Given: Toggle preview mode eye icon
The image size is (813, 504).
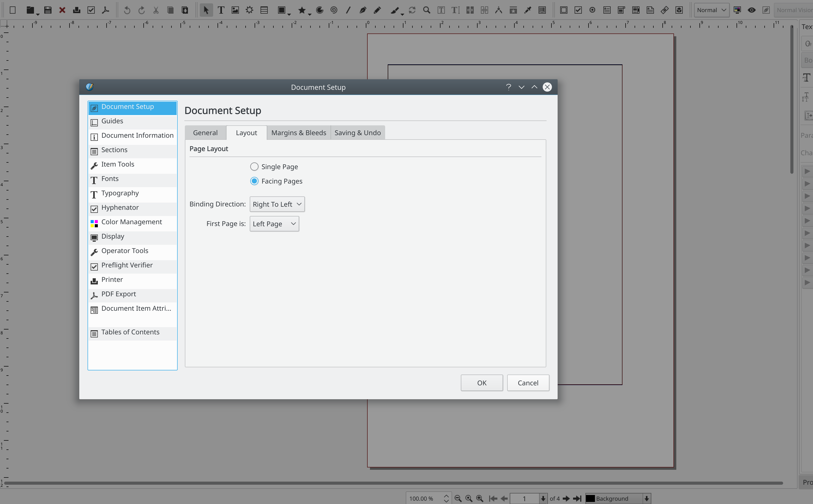Looking at the screenshot, I should click(752, 10).
